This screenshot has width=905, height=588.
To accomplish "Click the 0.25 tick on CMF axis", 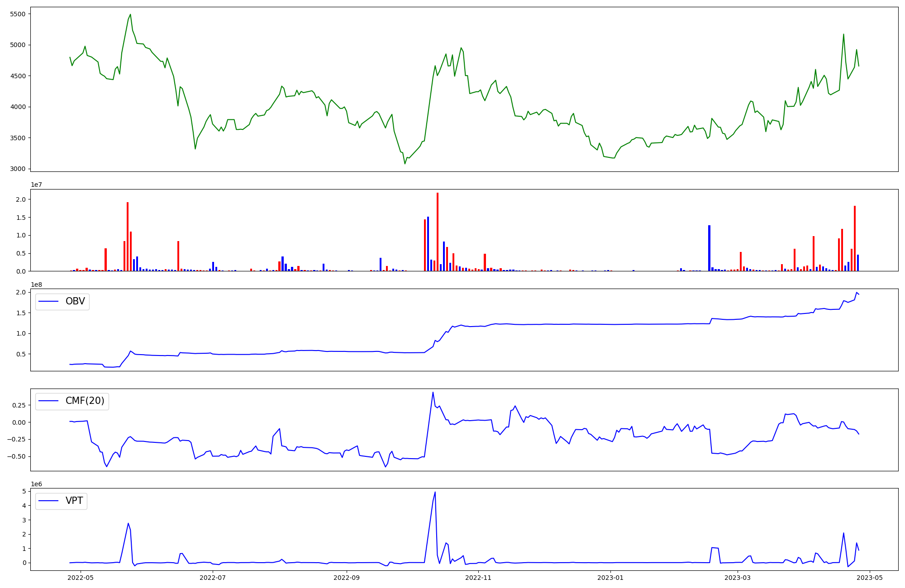I will click(x=19, y=405).
